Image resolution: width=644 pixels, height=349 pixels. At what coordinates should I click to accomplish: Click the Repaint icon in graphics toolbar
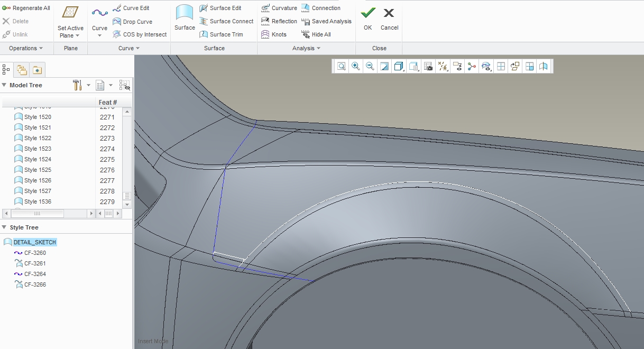coord(384,66)
